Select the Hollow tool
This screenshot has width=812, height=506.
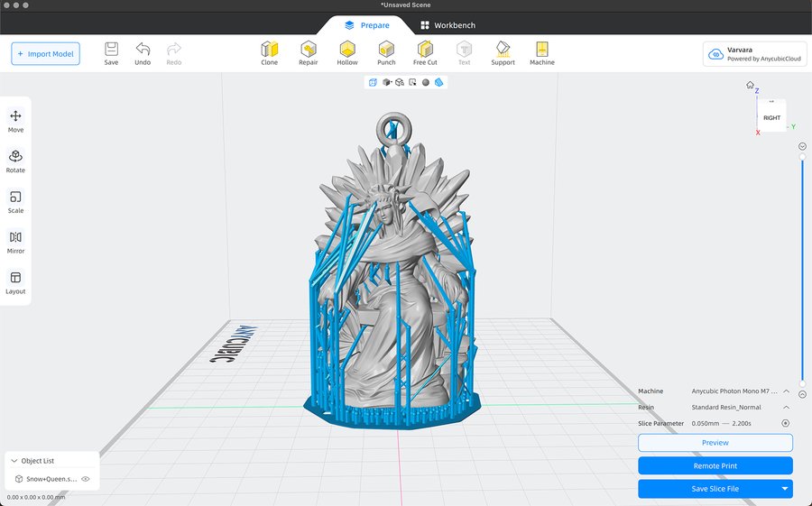click(347, 52)
